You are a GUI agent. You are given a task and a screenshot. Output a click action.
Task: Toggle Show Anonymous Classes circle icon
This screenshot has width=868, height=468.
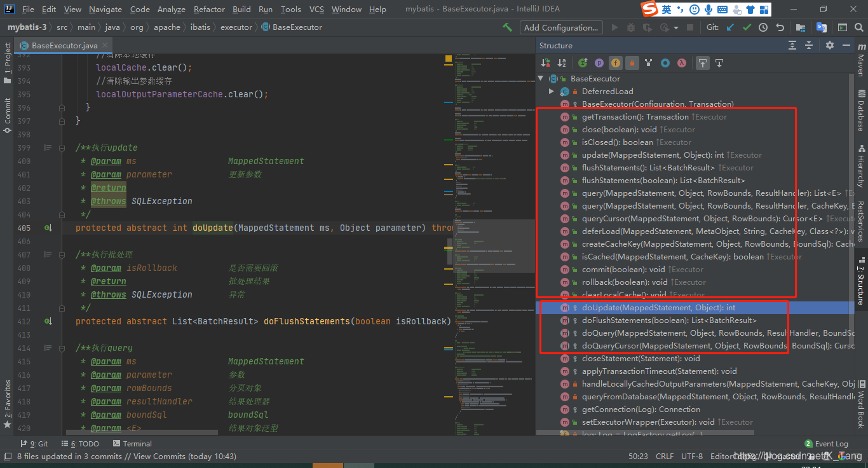(x=665, y=63)
